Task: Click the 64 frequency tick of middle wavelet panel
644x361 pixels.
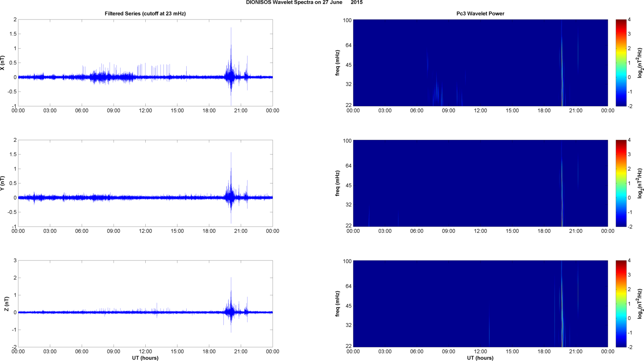Action: (x=348, y=166)
